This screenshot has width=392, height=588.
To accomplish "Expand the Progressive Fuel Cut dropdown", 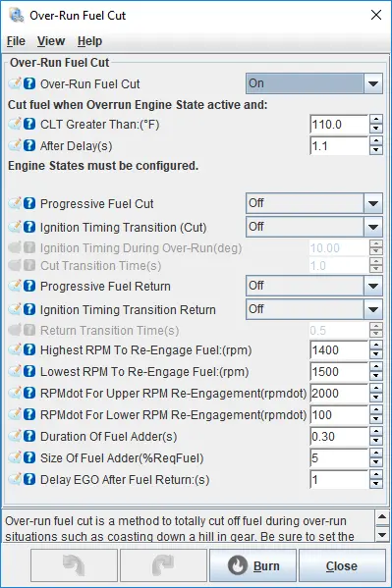I will [314, 203].
